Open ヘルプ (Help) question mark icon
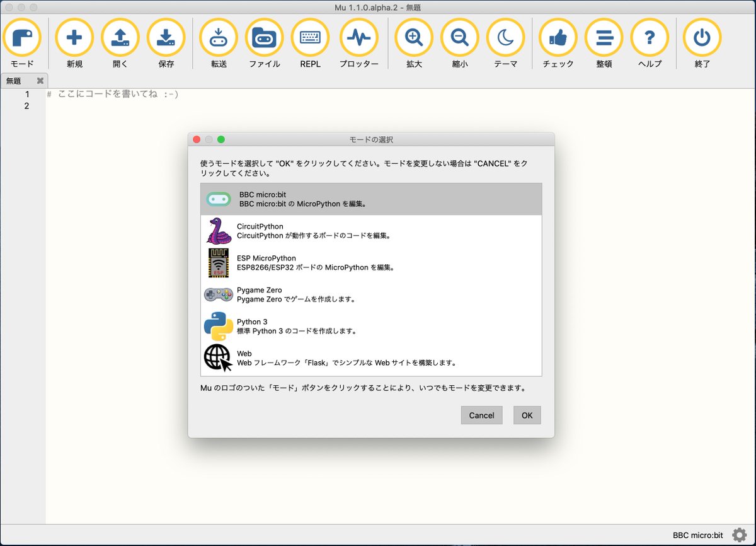 coord(650,38)
